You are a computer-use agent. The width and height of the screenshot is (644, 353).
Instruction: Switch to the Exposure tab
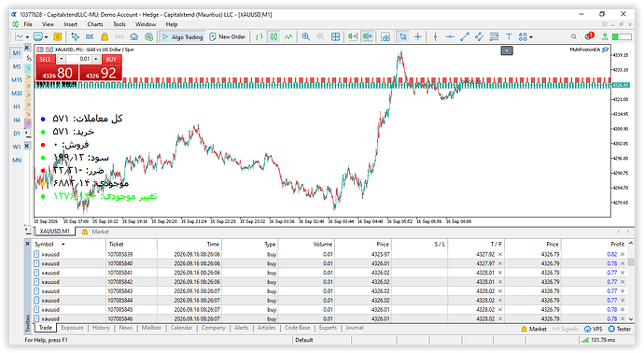(x=72, y=328)
